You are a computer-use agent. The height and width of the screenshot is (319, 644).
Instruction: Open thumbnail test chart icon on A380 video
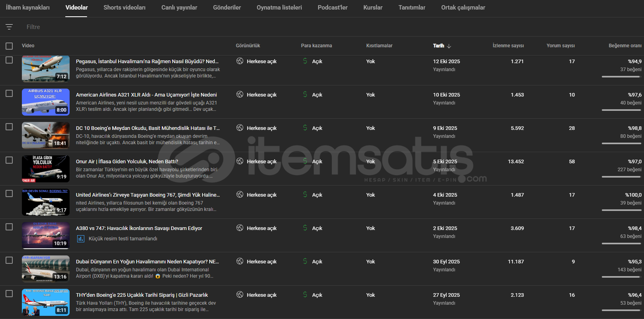coord(80,239)
